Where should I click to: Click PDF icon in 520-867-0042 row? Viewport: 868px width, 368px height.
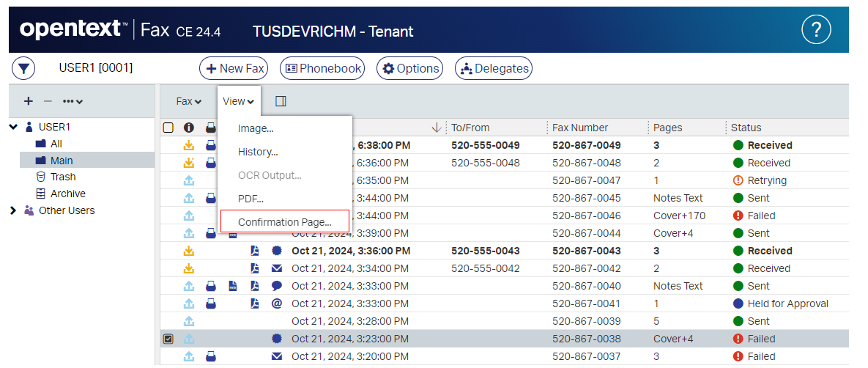tap(254, 268)
